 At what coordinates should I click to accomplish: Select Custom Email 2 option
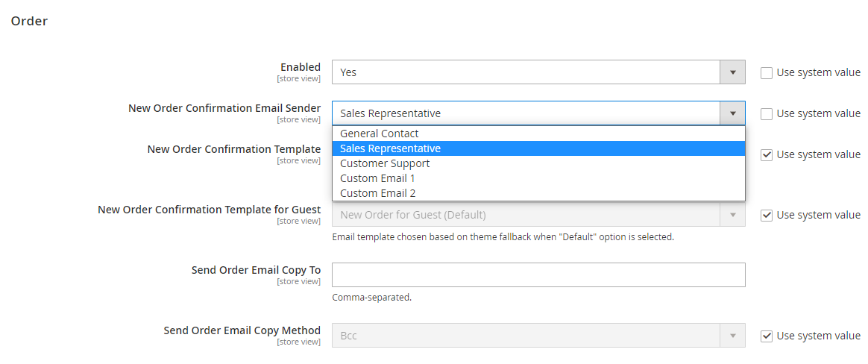pyautogui.click(x=538, y=193)
